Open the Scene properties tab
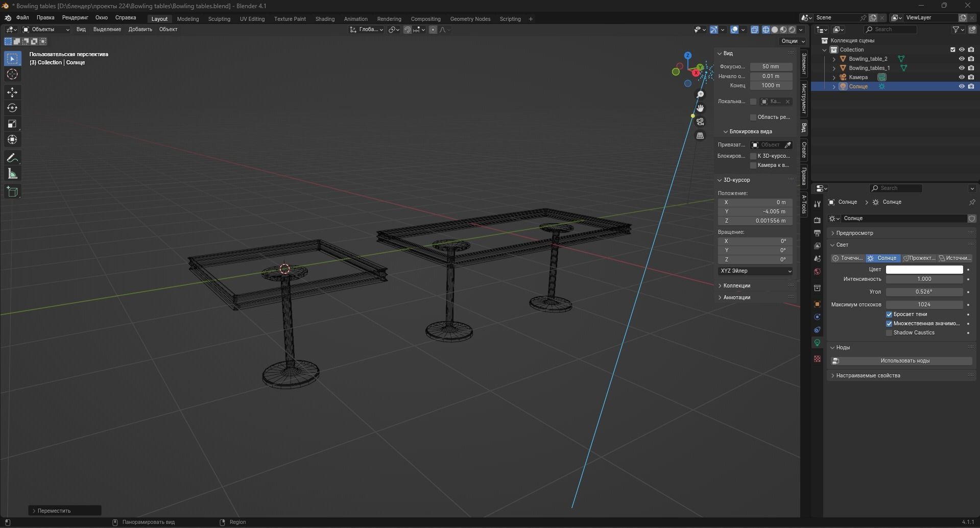Screen dimensions: 980x528 tap(817, 258)
